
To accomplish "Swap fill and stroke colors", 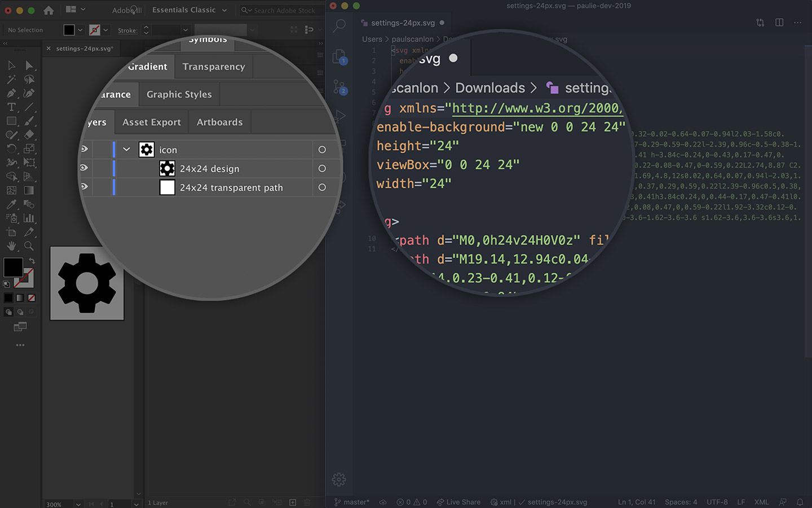I will tap(32, 261).
